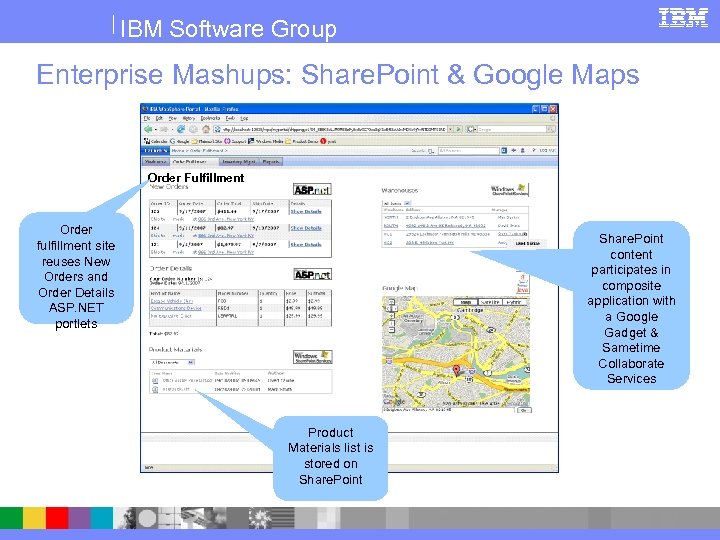Select the Hybrid view button on Google Map

(514, 302)
